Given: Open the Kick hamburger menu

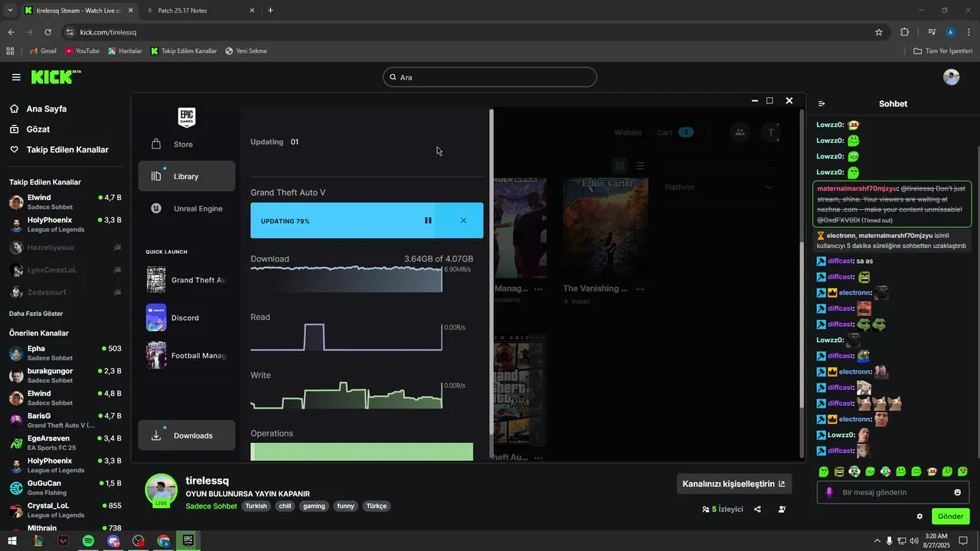Looking at the screenshot, I should pyautogui.click(x=16, y=77).
